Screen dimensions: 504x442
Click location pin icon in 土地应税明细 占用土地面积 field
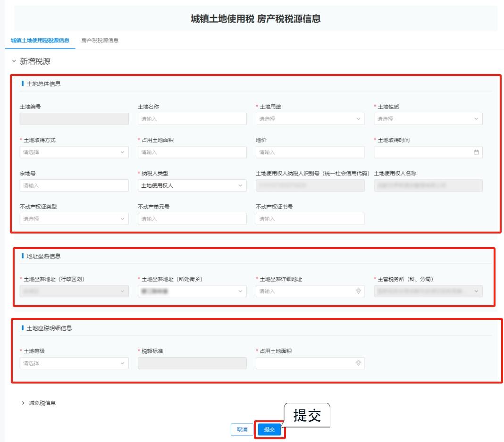[x=358, y=363]
